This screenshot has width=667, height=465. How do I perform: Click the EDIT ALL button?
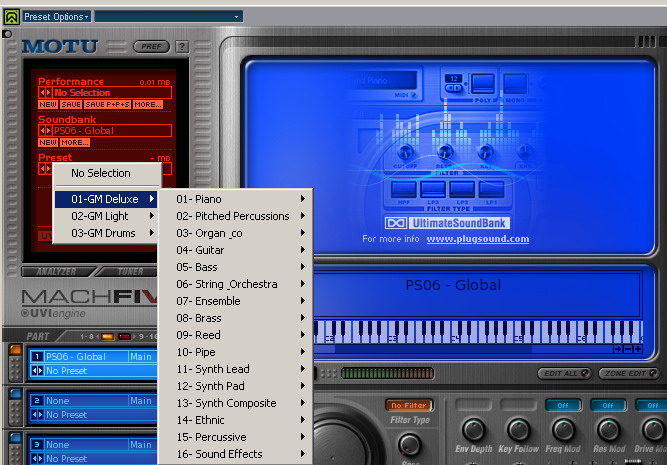(x=564, y=373)
